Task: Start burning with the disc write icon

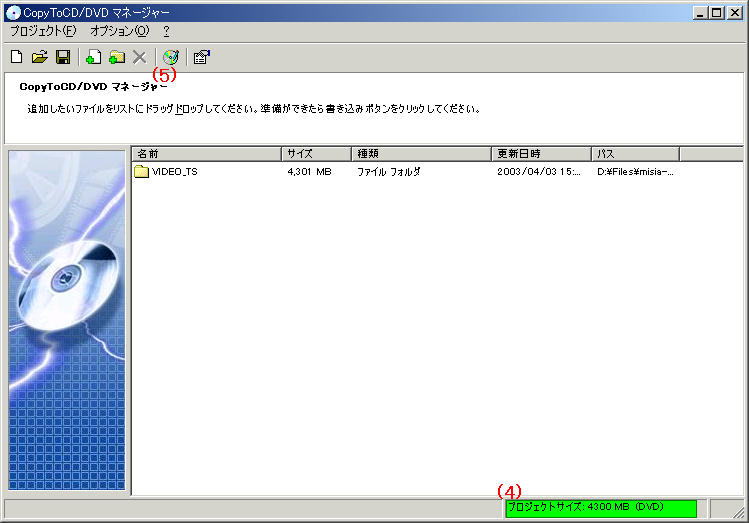Action: (171, 57)
